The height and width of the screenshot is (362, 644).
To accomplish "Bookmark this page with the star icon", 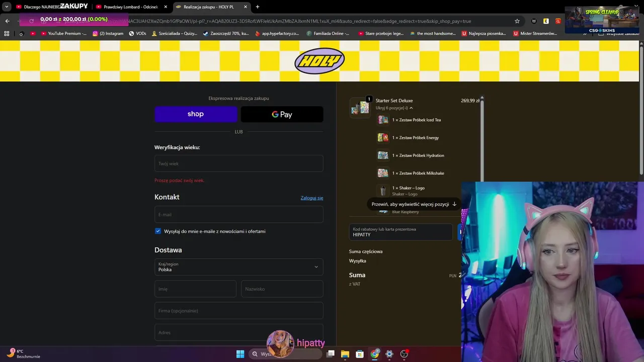I will [517, 21].
